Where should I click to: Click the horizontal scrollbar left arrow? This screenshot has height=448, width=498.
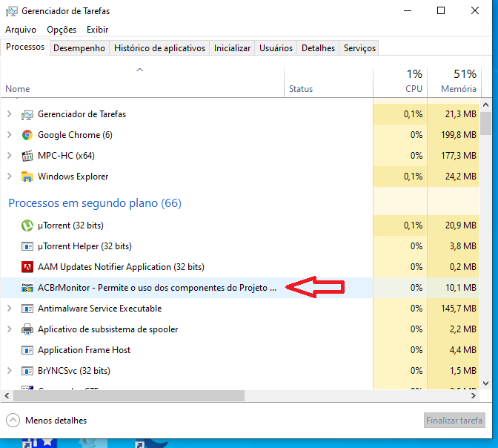pyautogui.click(x=7, y=395)
